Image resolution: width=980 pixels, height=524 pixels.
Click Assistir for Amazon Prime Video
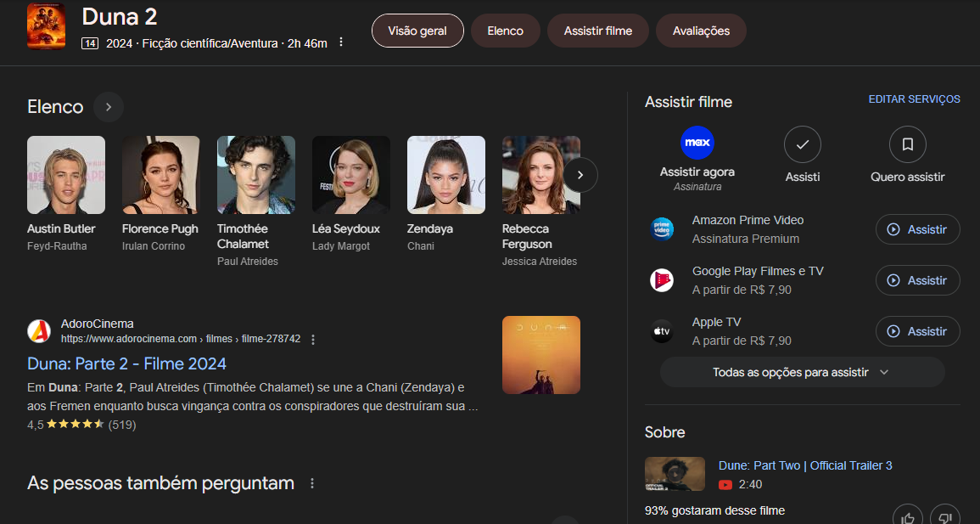917,229
